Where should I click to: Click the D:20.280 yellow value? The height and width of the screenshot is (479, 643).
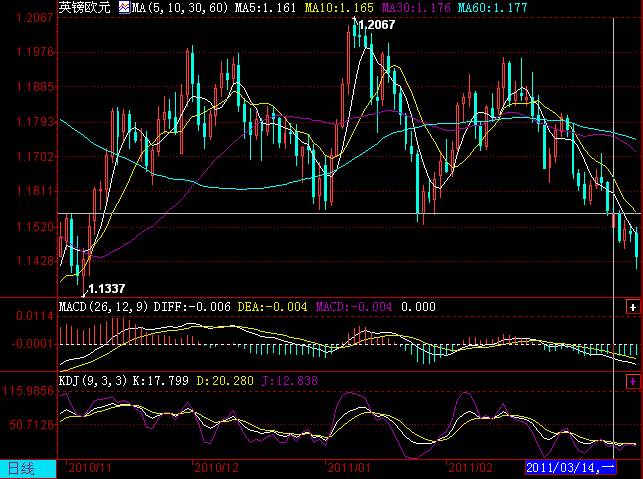pyautogui.click(x=225, y=381)
